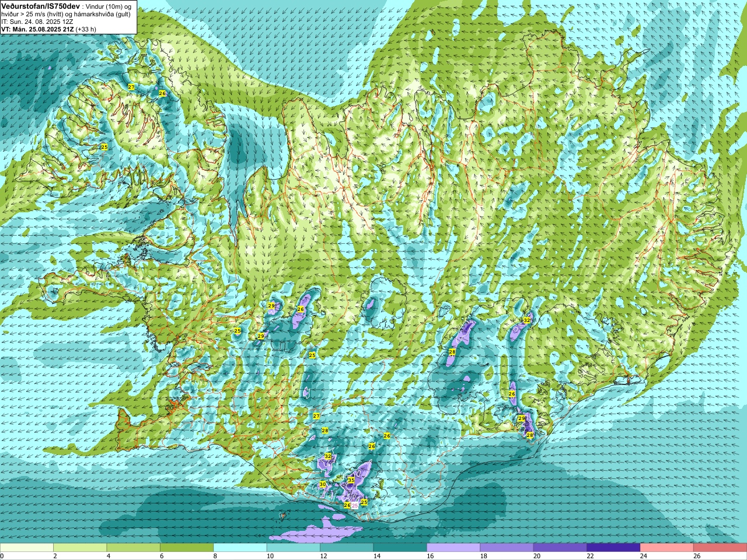The height and width of the screenshot is (560, 747).
Task: Click the 10–12 m/s legend color segment
Action: click(x=294, y=548)
